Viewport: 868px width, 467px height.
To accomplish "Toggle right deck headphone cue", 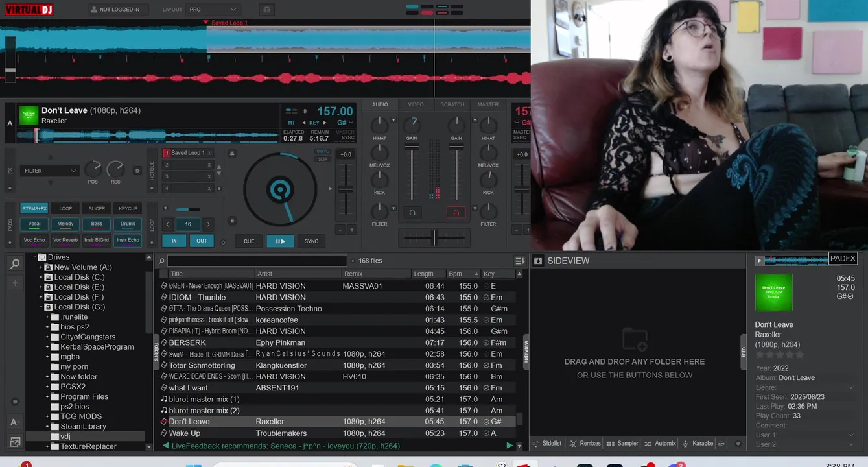I will [x=456, y=212].
